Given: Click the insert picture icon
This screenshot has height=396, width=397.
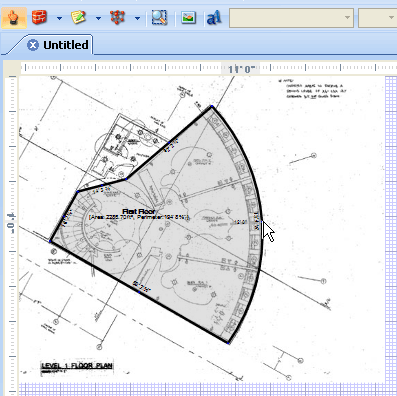Looking at the screenshot, I should pyautogui.click(x=188, y=17).
